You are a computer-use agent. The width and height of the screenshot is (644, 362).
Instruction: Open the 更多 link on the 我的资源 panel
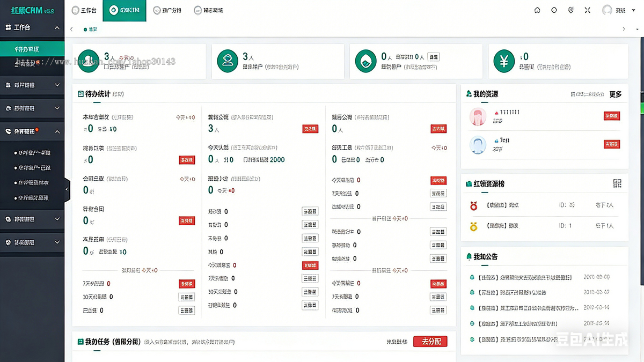tap(615, 93)
